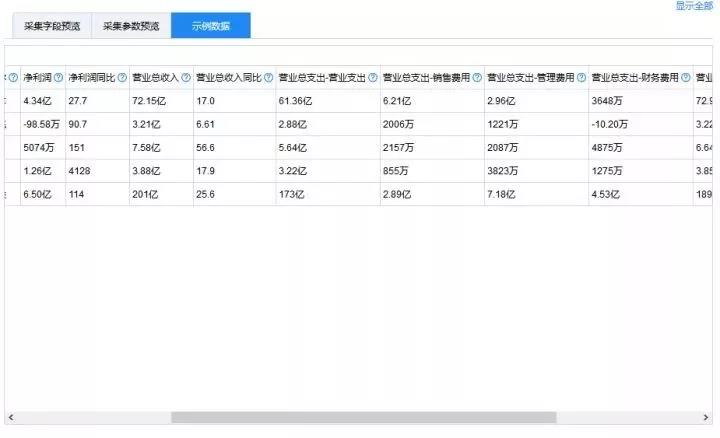Click help icon beside 营业总支出-财务费用

(686, 78)
